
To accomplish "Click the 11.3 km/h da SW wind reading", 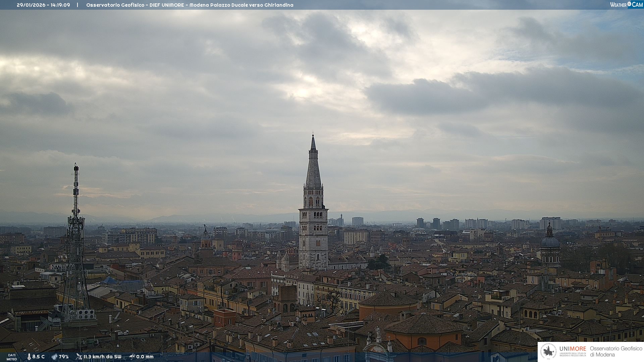I will pos(102,357).
